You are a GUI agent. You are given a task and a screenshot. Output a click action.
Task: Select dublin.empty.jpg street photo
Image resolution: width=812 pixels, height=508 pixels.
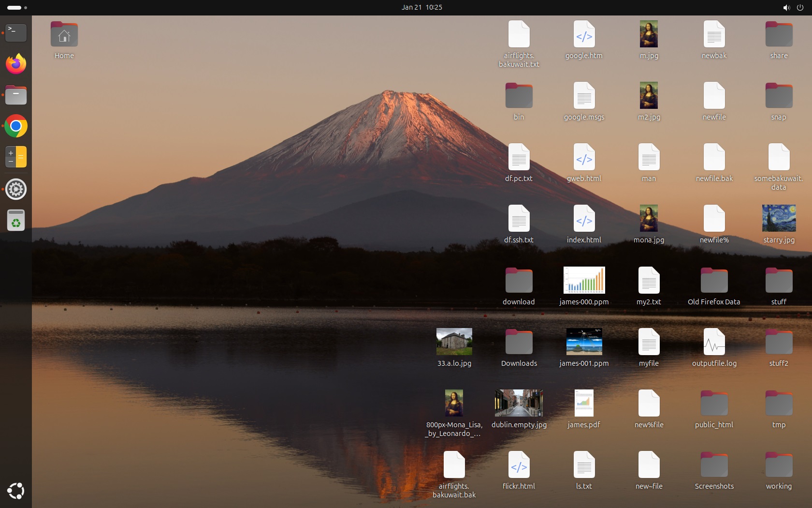click(519, 403)
